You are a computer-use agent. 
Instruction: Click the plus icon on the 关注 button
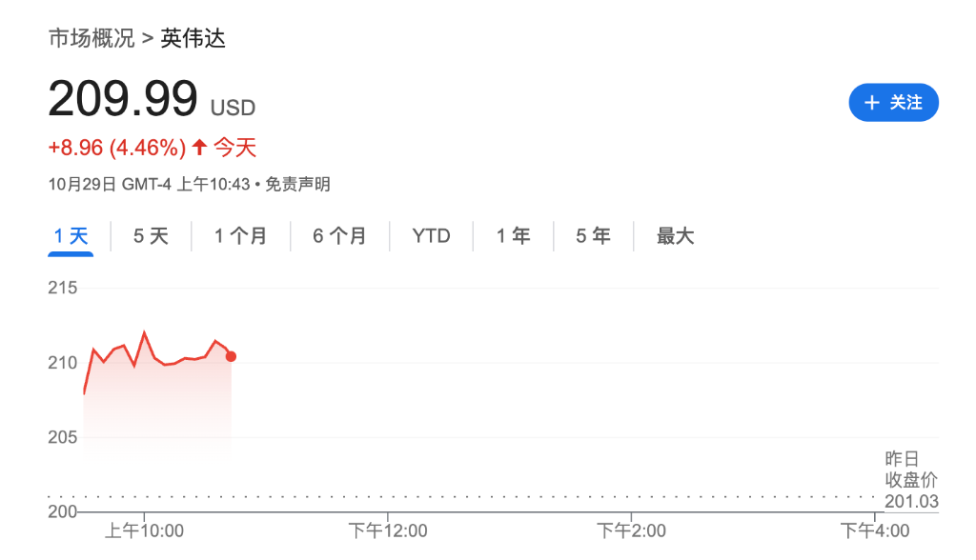[873, 102]
